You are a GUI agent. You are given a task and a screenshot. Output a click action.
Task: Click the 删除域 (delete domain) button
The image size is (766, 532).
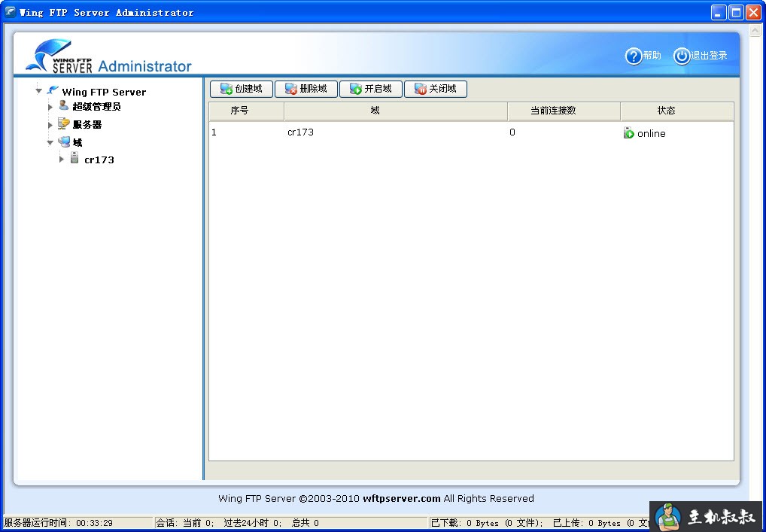305,89
